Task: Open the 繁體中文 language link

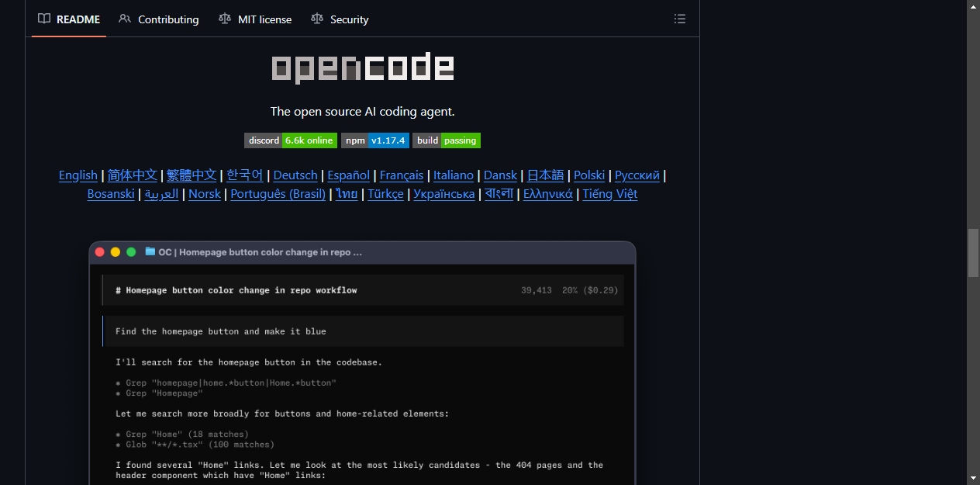Action: click(192, 175)
